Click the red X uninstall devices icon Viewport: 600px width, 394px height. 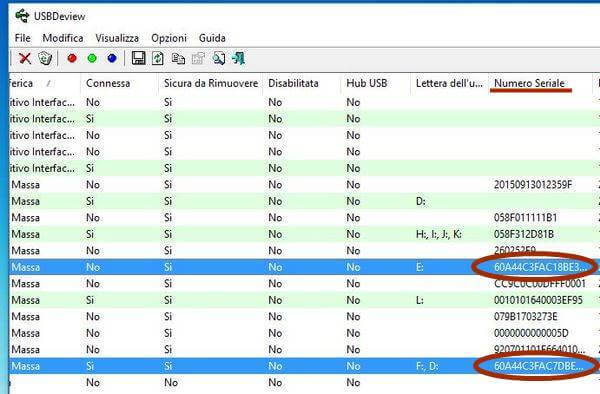(25, 59)
